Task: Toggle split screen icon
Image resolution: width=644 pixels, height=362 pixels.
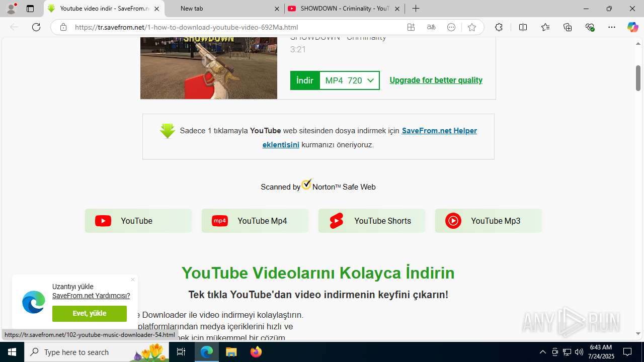Action: tap(523, 27)
